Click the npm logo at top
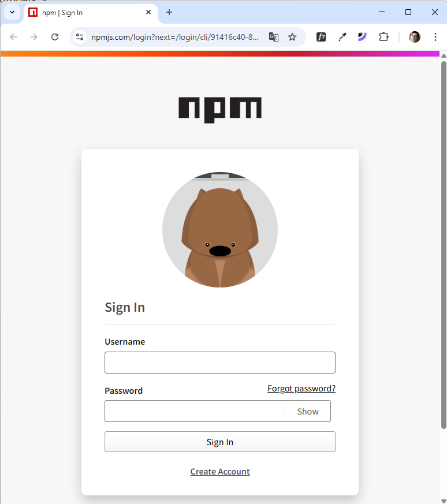The height and width of the screenshot is (504, 447). tap(220, 109)
